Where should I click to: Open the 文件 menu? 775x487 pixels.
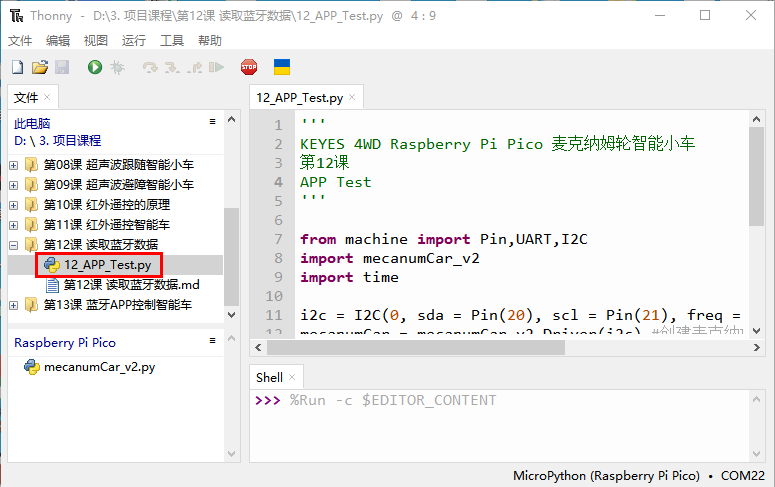[x=20, y=41]
